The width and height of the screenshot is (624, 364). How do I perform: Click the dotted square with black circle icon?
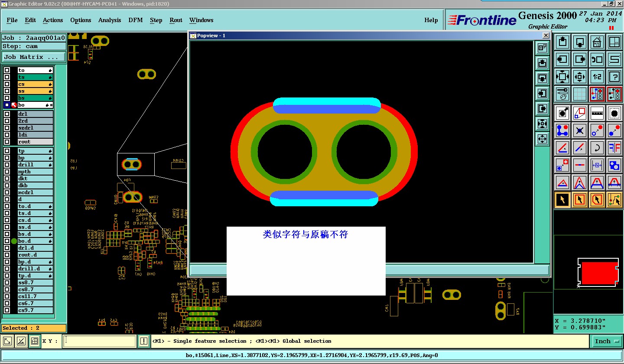click(x=614, y=114)
